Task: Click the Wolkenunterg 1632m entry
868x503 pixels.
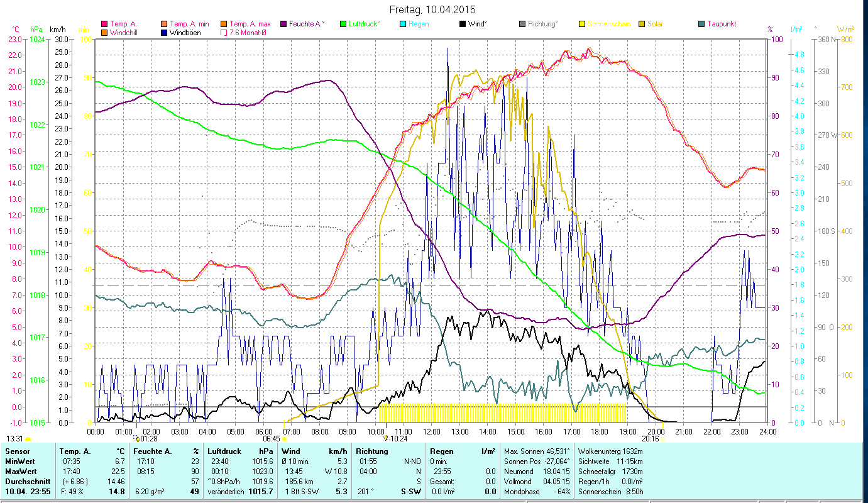Action: [x=610, y=451]
